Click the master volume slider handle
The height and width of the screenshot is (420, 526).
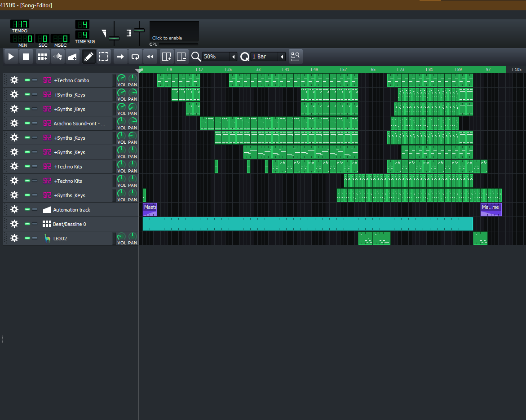(x=114, y=38)
